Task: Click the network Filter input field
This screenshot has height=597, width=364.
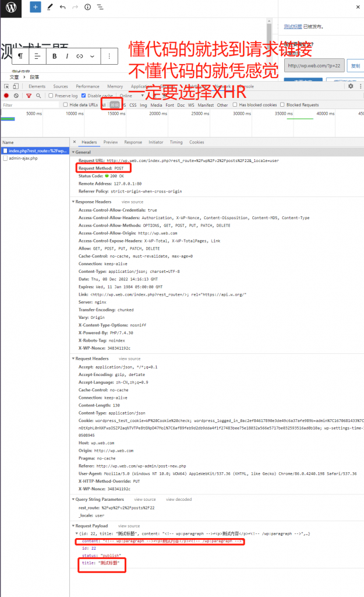Action: click(x=30, y=105)
